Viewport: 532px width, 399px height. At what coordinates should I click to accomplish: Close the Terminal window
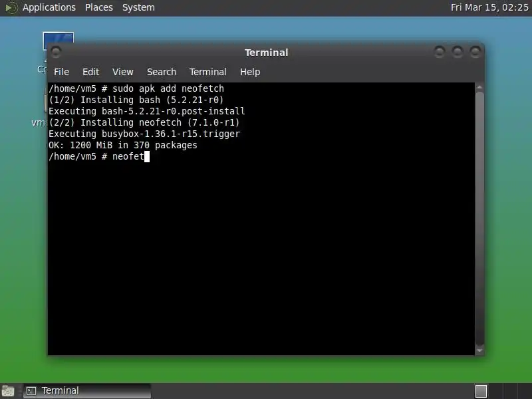tap(475, 52)
